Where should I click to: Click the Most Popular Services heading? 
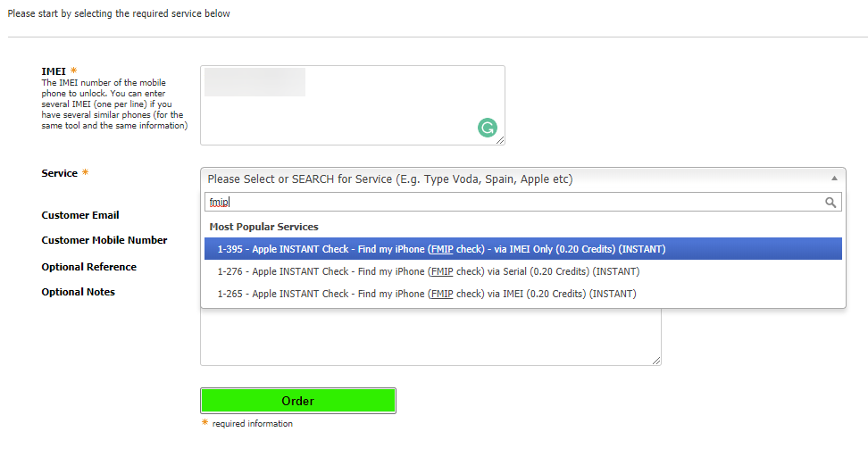(x=264, y=227)
